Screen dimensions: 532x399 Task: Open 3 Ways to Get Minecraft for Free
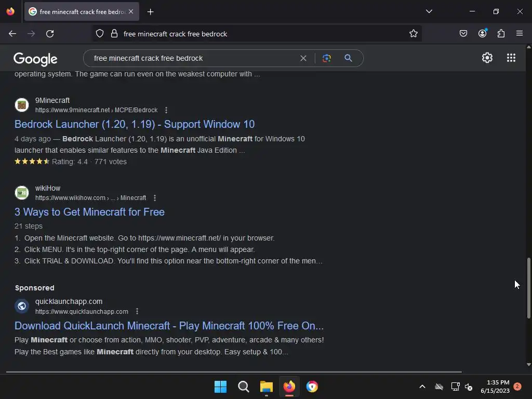point(89,212)
